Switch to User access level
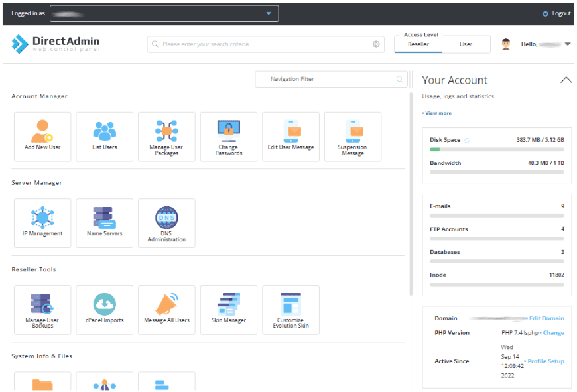577x392 pixels. click(466, 44)
